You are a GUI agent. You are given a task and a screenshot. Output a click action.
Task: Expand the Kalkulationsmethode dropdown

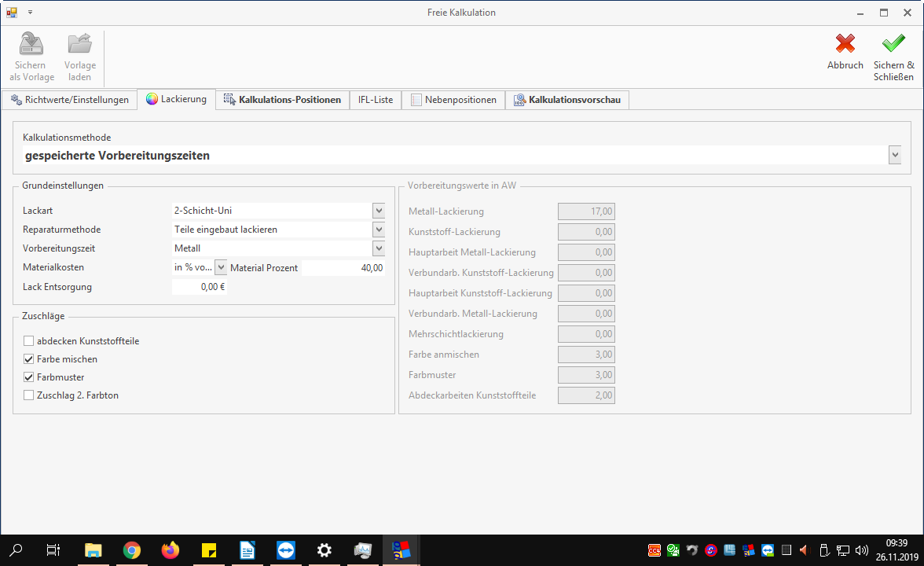coord(895,156)
